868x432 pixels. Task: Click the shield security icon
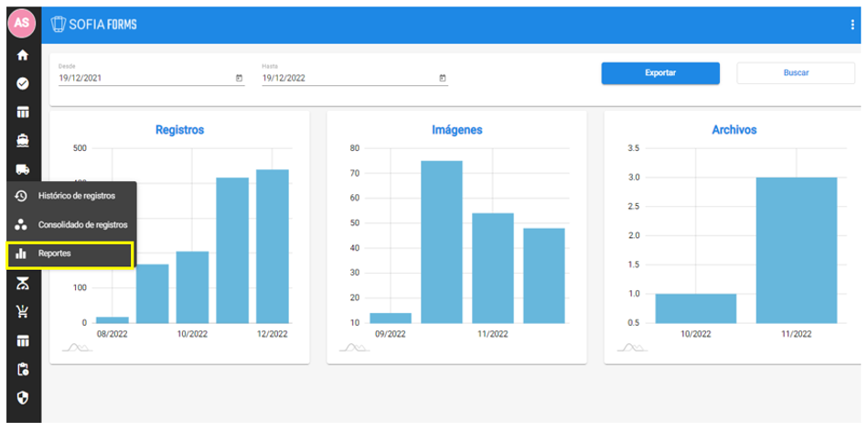coord(22,398)
